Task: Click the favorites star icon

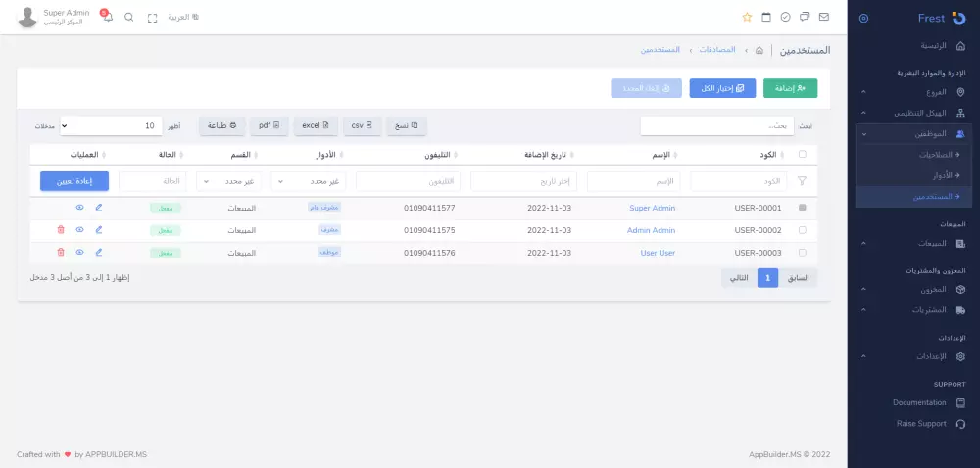Action: 747,18
